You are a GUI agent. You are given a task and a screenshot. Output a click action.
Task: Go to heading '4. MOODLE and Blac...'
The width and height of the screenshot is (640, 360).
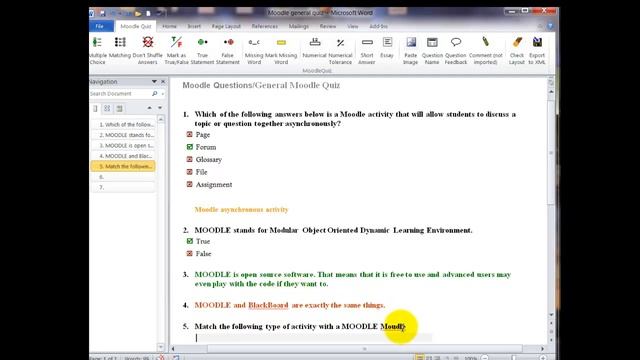[123, 156]
